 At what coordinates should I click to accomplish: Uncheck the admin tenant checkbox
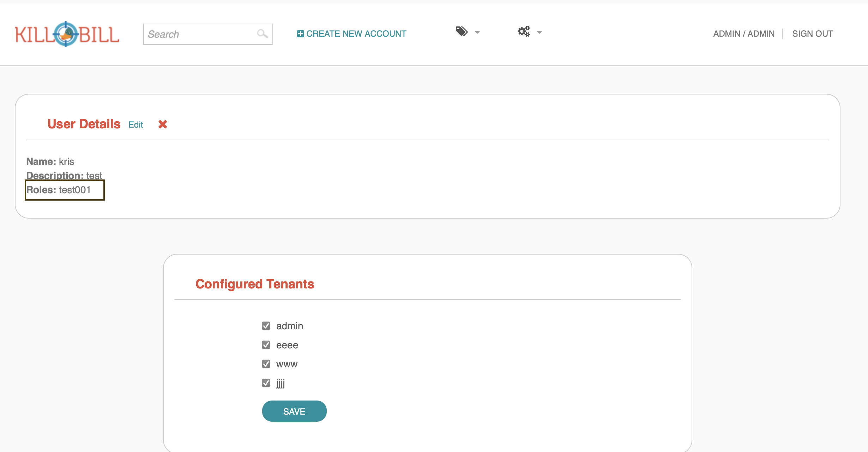[x=266, y=326]
